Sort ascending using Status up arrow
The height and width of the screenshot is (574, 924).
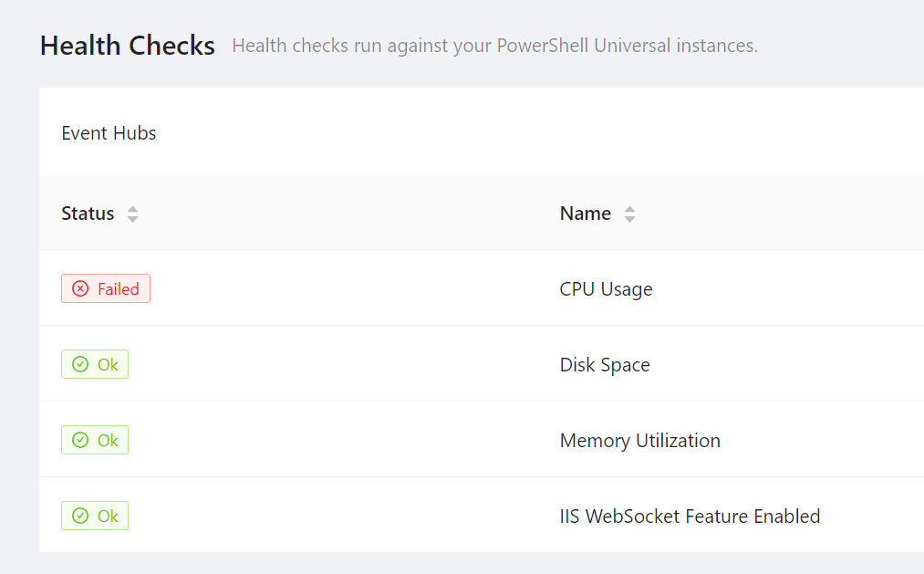133,209
